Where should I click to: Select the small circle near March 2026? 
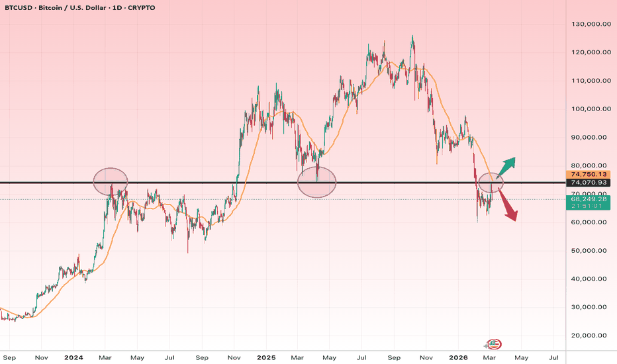coord(491,181)
